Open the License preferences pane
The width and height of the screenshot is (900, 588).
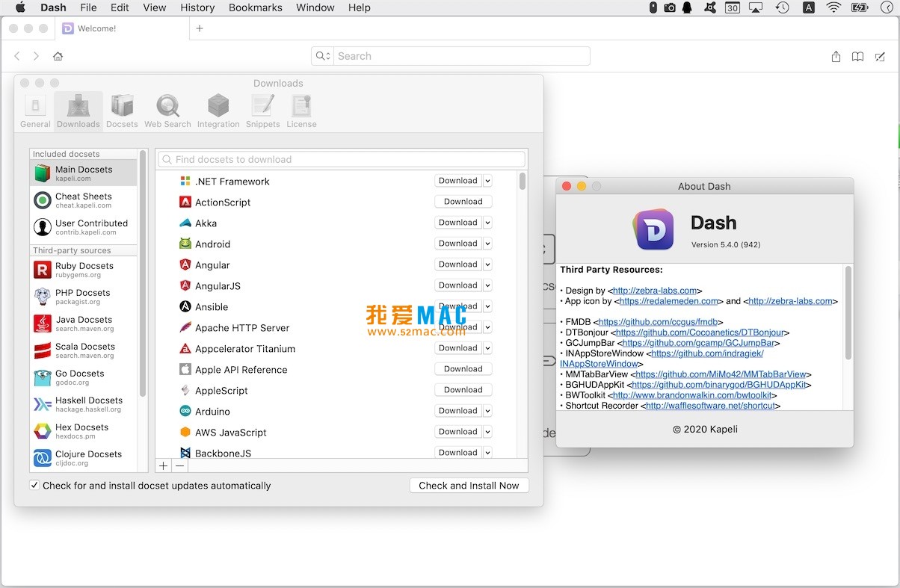pyautogui.click(x=301, y=111)
